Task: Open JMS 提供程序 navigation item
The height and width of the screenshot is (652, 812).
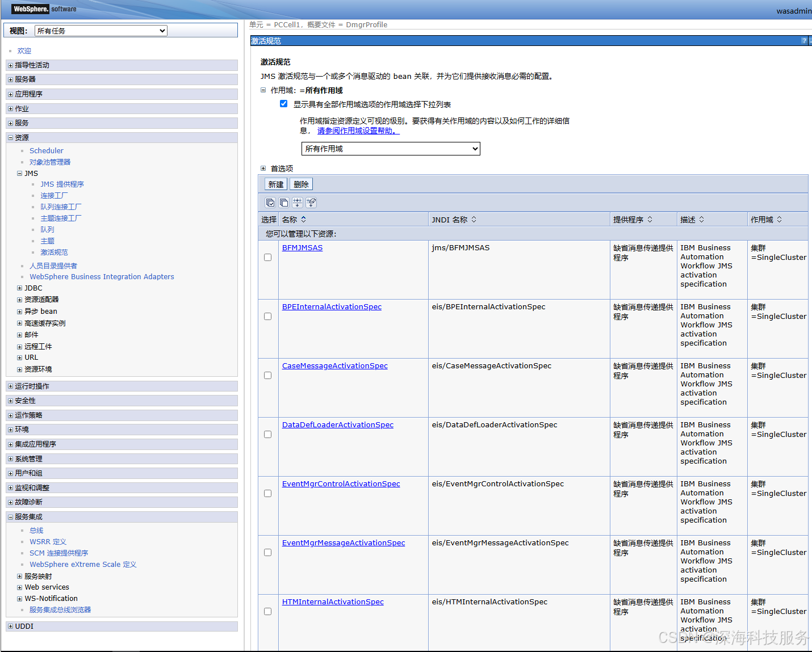Action: click(62, 184)
